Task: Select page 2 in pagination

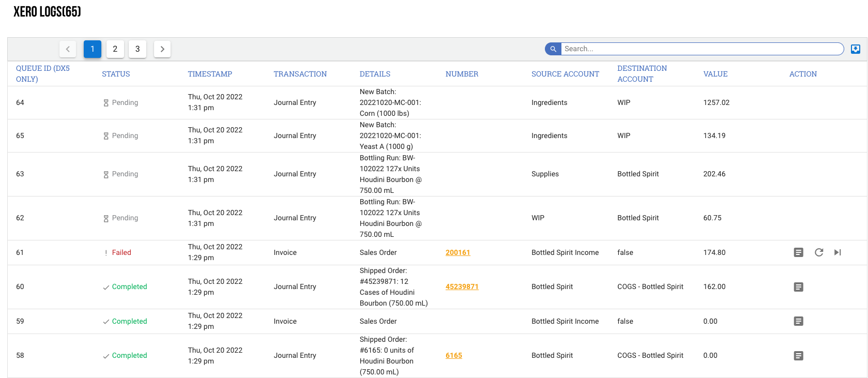Action: point(115,49)
